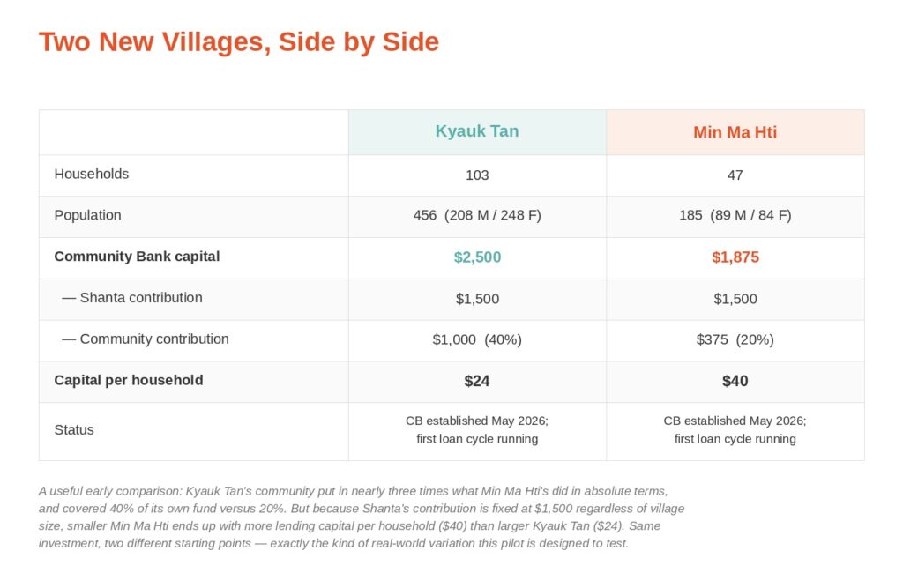Viewport: 903px width, 588px height.
Task: Click the $24 capital per household value
Action: coord(477,381)
